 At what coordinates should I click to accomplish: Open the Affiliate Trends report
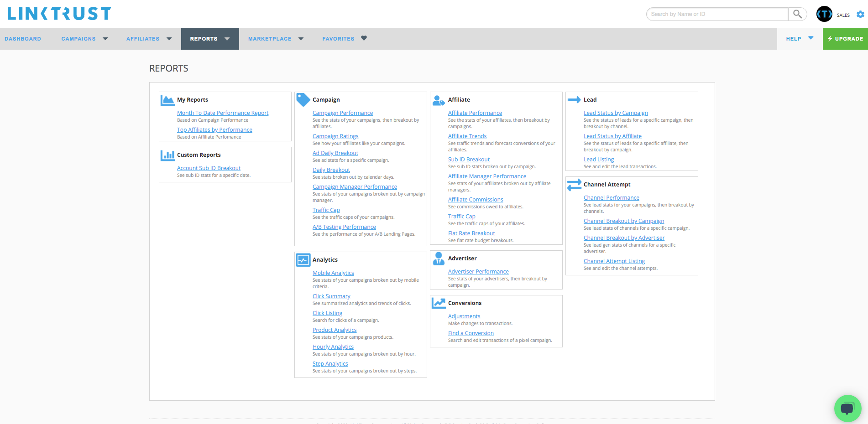click(467, 136)
